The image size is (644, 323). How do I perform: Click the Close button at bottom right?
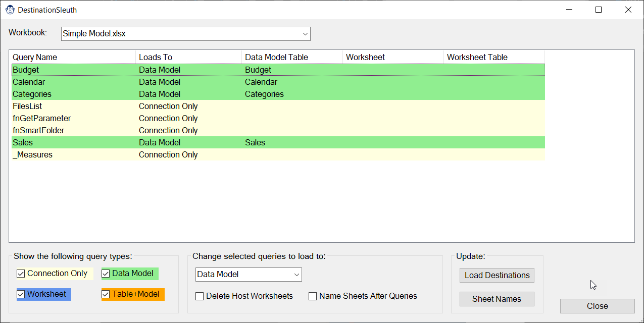pyautogui.click(x=597, y=306)
